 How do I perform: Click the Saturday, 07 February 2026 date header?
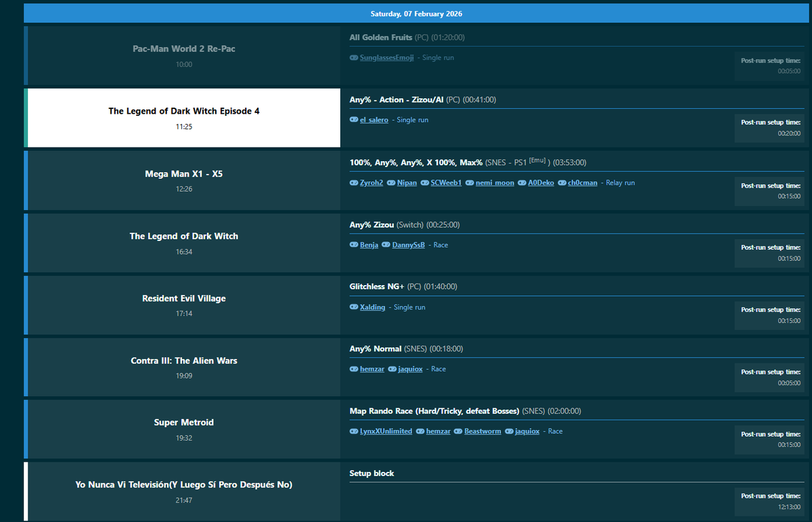click(x=416, y=14)
